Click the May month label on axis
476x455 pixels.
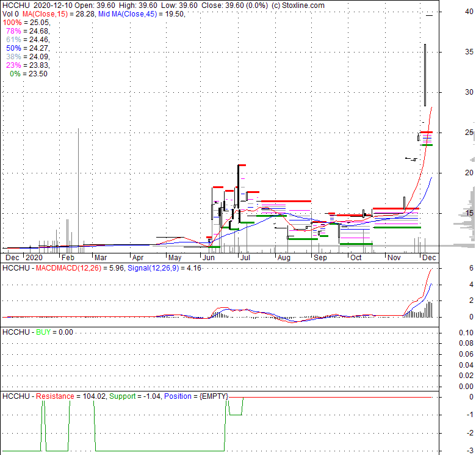click(175, 258)
